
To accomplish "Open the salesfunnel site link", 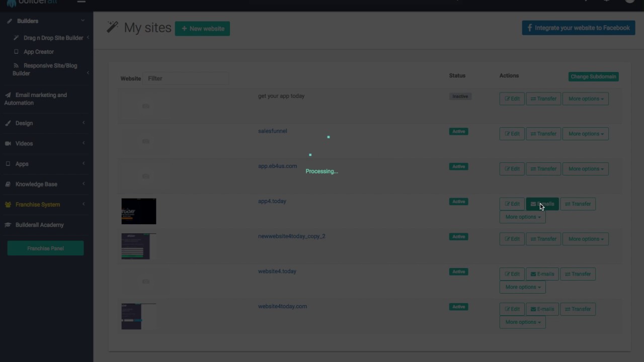I will tap(272, 131).
